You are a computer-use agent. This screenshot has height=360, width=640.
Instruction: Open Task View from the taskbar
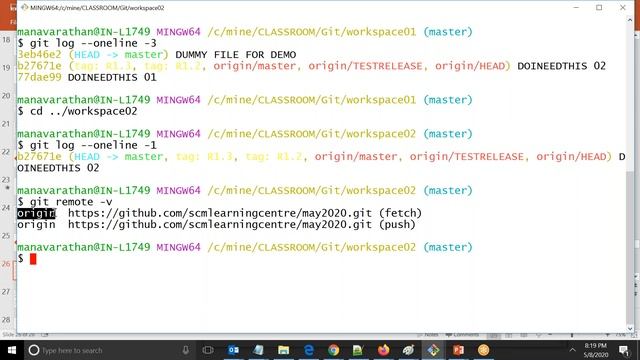[x=208, y=350]
